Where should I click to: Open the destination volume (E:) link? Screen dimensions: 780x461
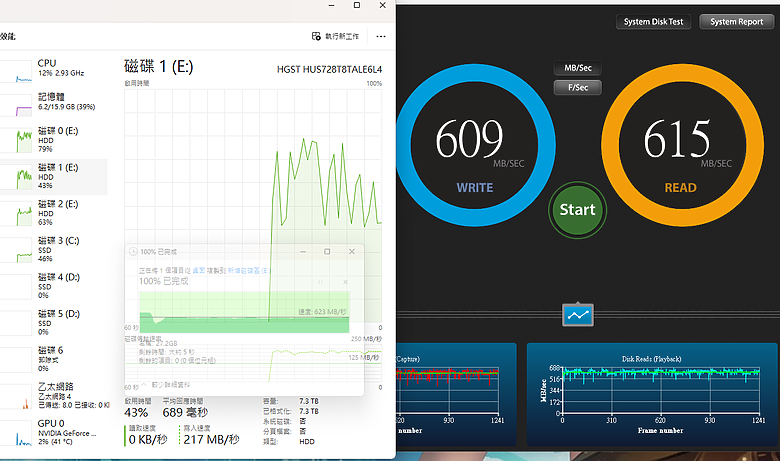[248, 271]
